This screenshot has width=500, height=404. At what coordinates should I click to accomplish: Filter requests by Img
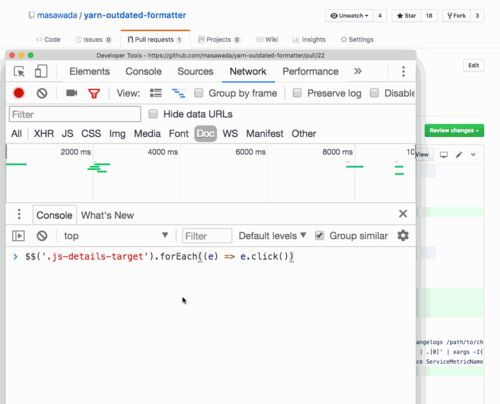click(x=117, y=134)
